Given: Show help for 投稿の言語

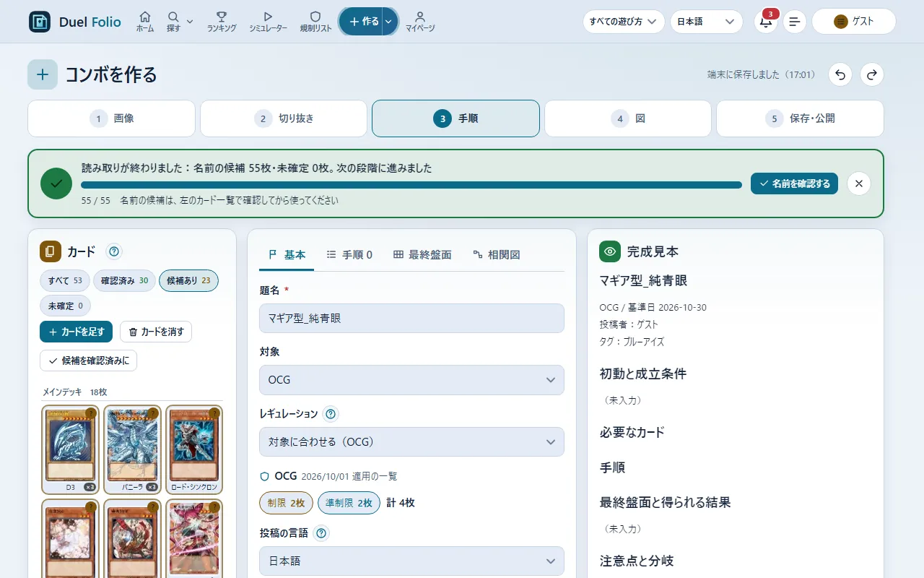Looking at the screenshot, I should (x=321, y=533).
